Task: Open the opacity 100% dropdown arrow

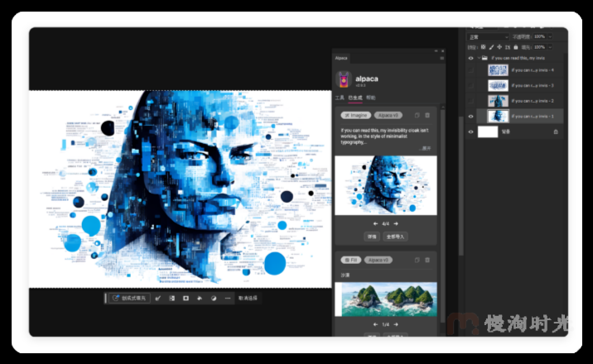Action: tap(550, 36)
